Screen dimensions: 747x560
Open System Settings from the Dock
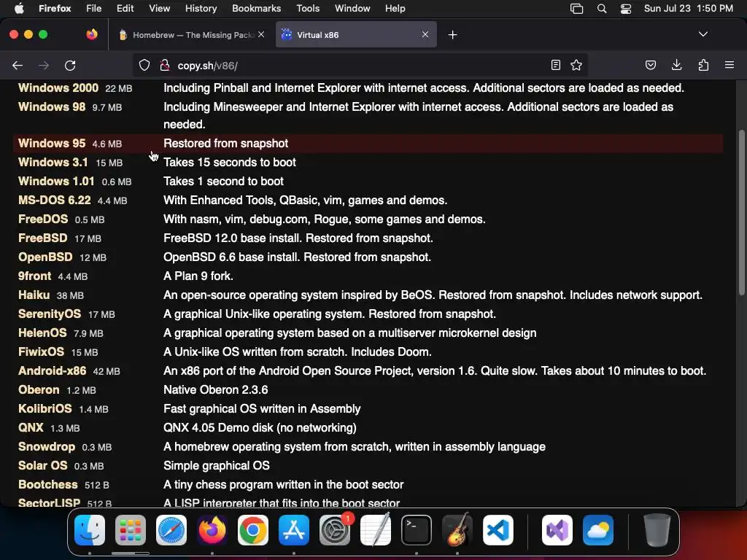click(335, 531)
